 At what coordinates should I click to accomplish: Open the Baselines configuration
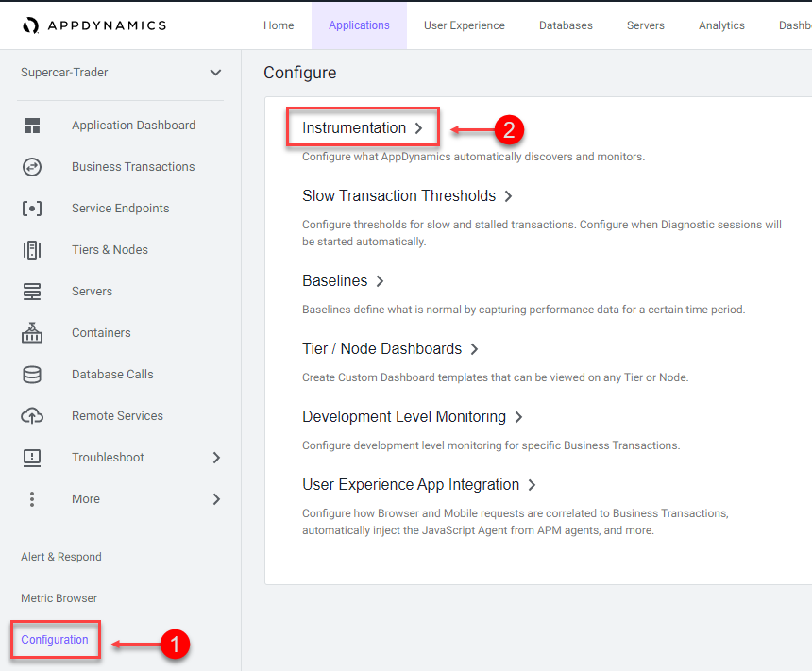(x=335, y=280)
